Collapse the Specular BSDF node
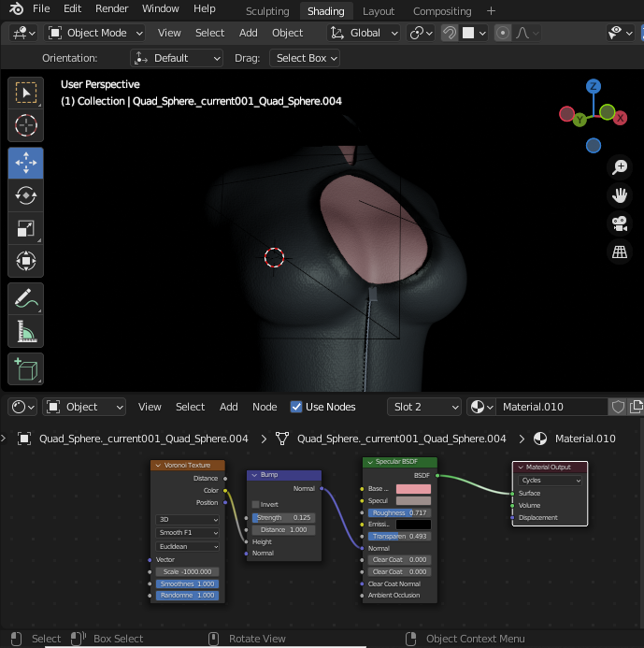644x648 pixels. [370, 462]
